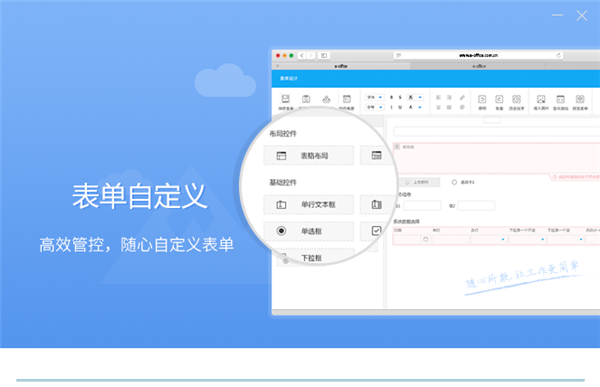Toggle bold B formatting in toolbar
Image resolution: width=600 pixels, height=387 pixels.
click(391, 97)
